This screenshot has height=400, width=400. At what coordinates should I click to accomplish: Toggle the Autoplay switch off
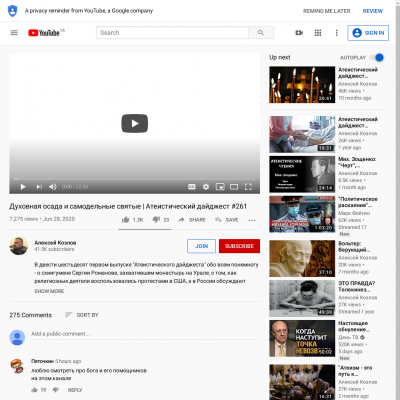tap(377, 57)
